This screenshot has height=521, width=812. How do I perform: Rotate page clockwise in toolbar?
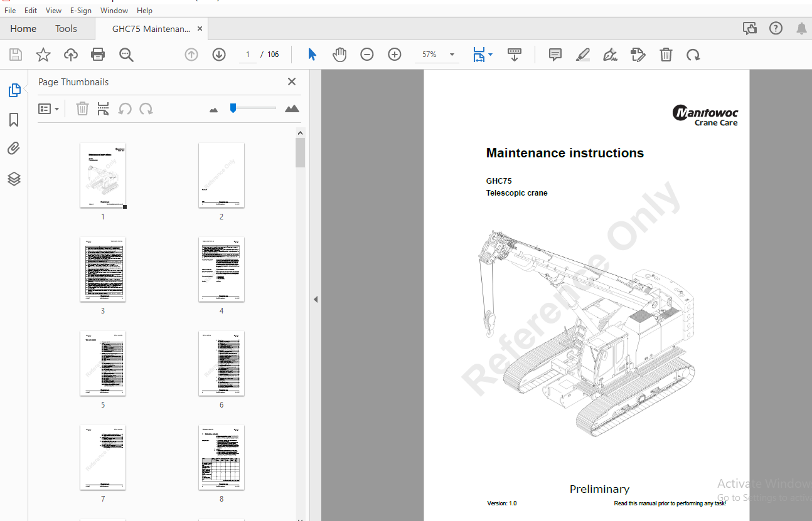pyautogui.click(x=693, y=55)
